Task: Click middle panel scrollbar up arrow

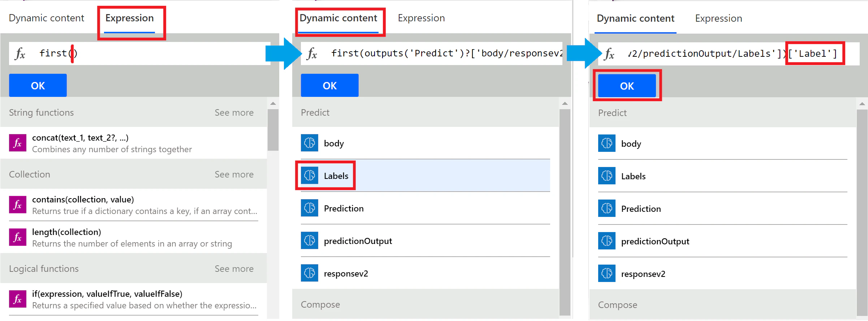Action: pos(565,103)
